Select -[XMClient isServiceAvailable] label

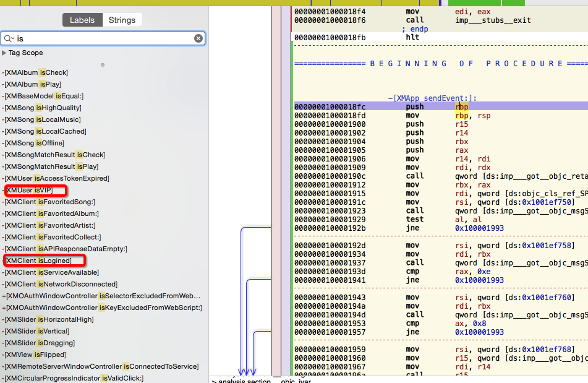point(51,272)
